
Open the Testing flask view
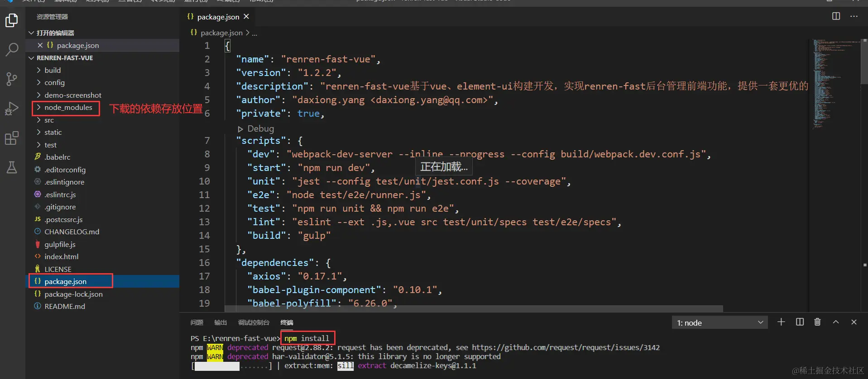(x=12, y=167)
